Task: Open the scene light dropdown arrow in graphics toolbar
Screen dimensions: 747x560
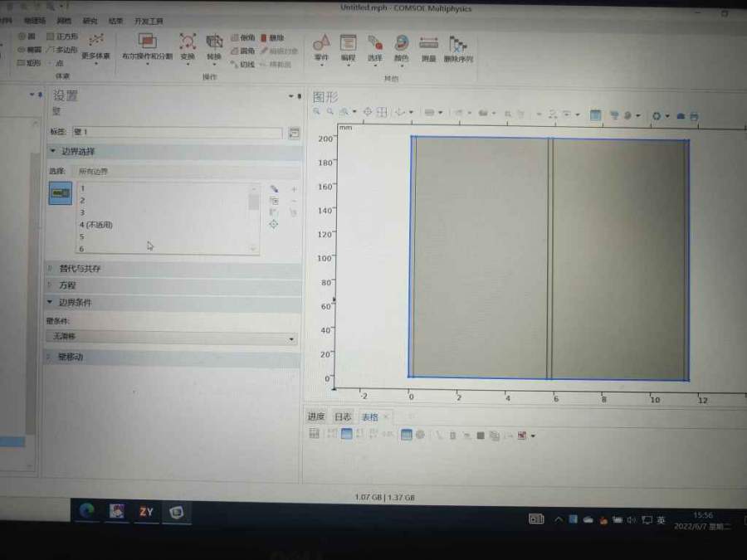Action: (x=638, y=115)
